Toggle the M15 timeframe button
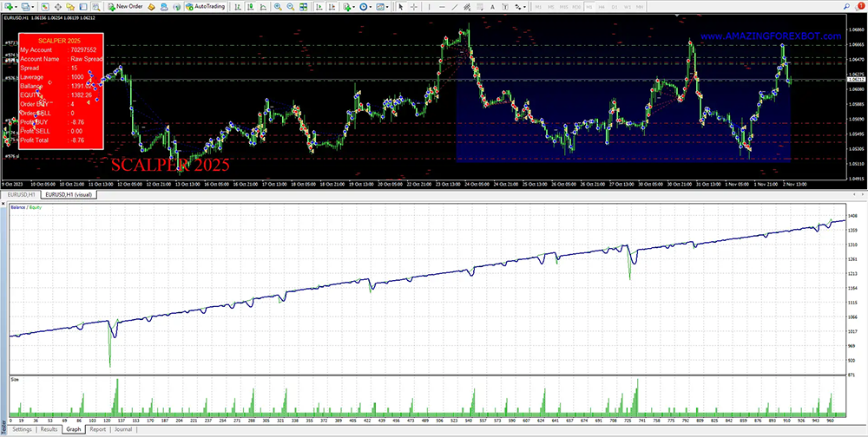 (563, 7)
